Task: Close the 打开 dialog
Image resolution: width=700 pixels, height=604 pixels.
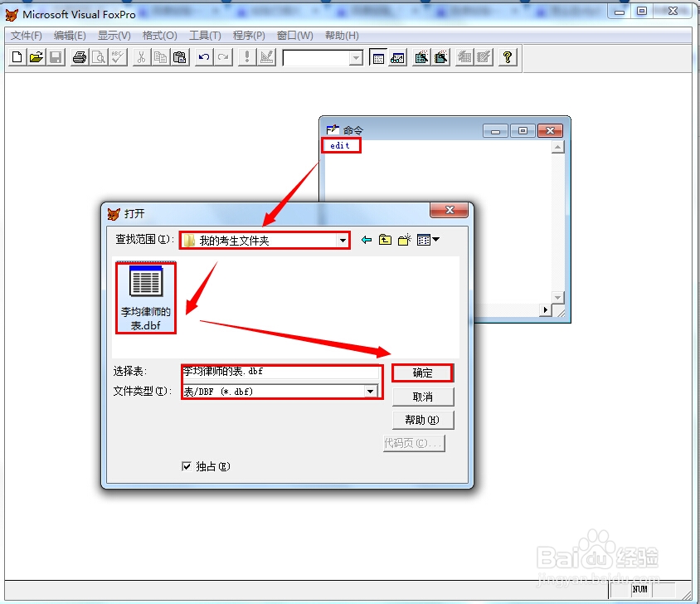Action: coord(449,210)
